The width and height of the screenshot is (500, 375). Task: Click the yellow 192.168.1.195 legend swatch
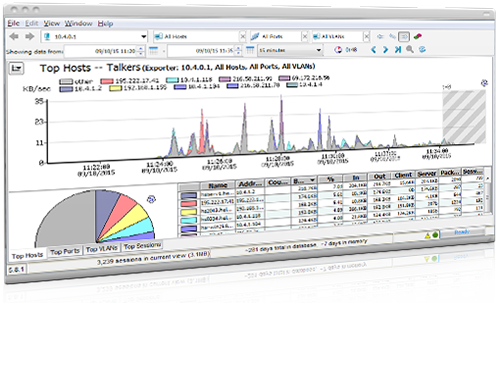point(115,88)
